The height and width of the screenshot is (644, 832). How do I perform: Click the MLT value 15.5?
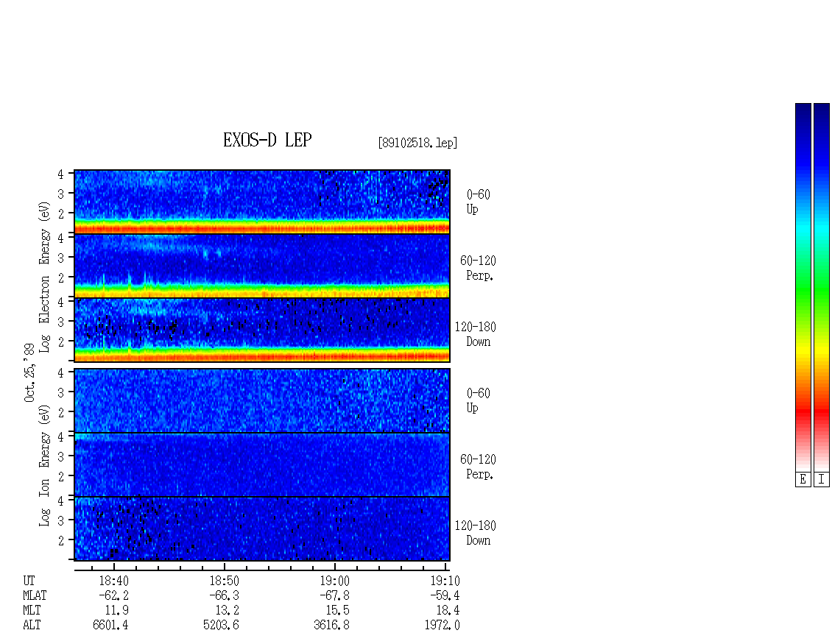tap(337, 611)
